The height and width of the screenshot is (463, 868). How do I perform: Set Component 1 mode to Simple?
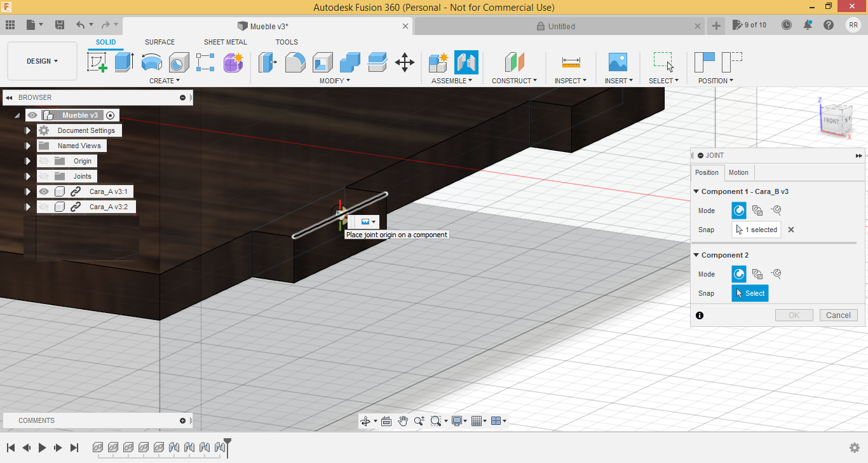(739, 211)
